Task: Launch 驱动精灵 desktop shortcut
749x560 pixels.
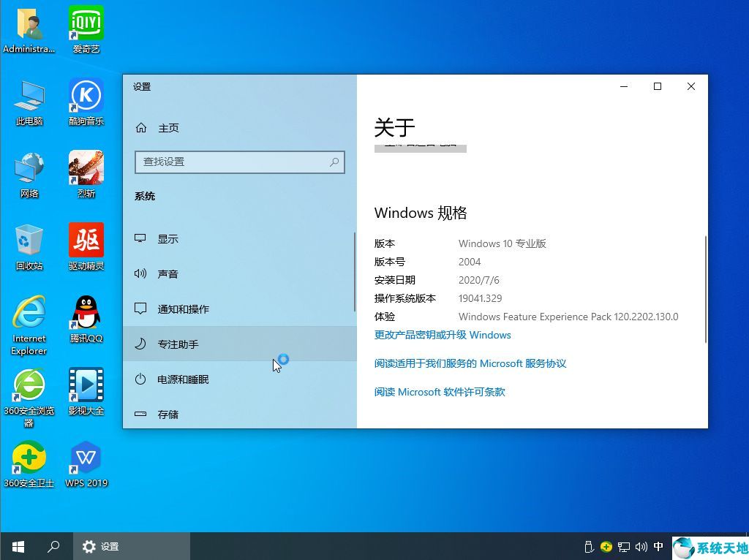Action: coord(86,247)
